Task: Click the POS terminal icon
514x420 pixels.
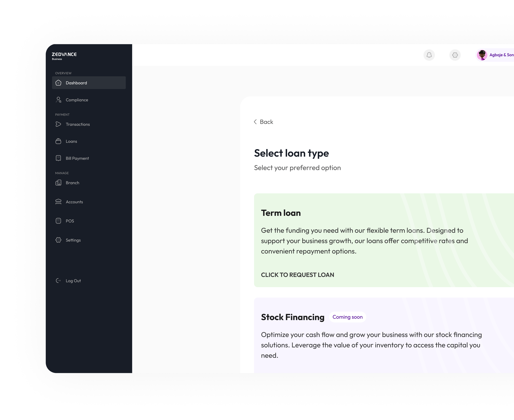Action: [58, 221]
